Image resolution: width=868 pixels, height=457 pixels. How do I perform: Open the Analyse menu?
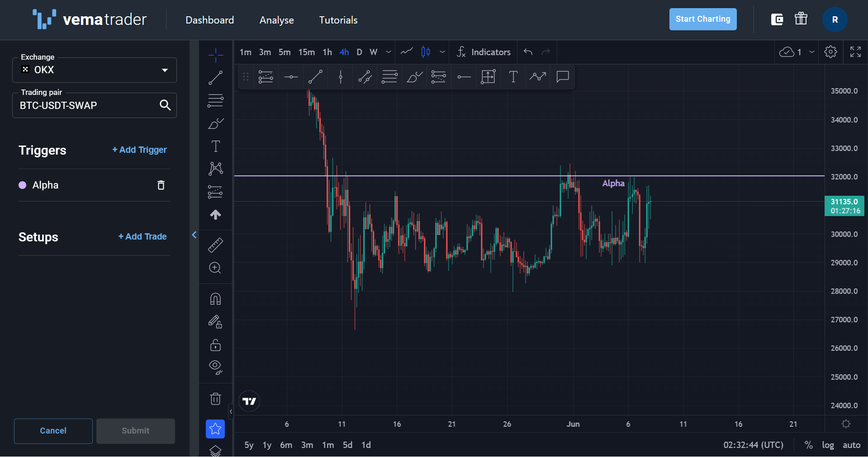click(277, 20)
